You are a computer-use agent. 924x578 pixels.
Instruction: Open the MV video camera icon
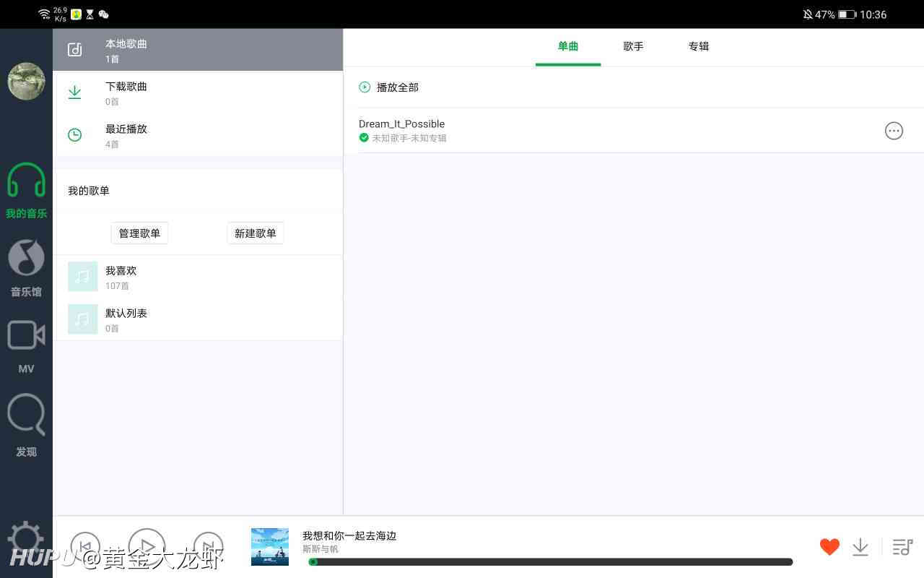pos(27,335)
